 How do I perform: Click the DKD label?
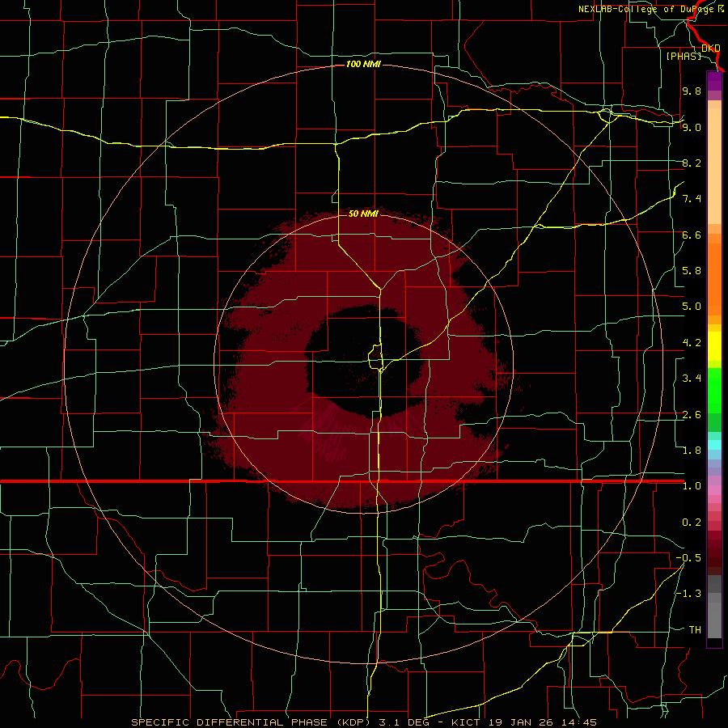[x=710, y=49]
